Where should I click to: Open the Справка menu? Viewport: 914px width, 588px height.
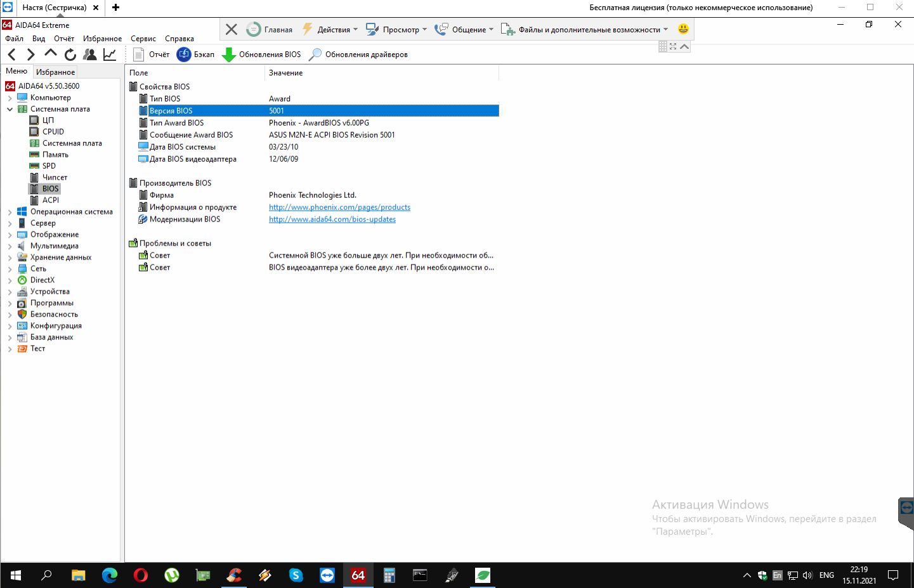(180, 39)
